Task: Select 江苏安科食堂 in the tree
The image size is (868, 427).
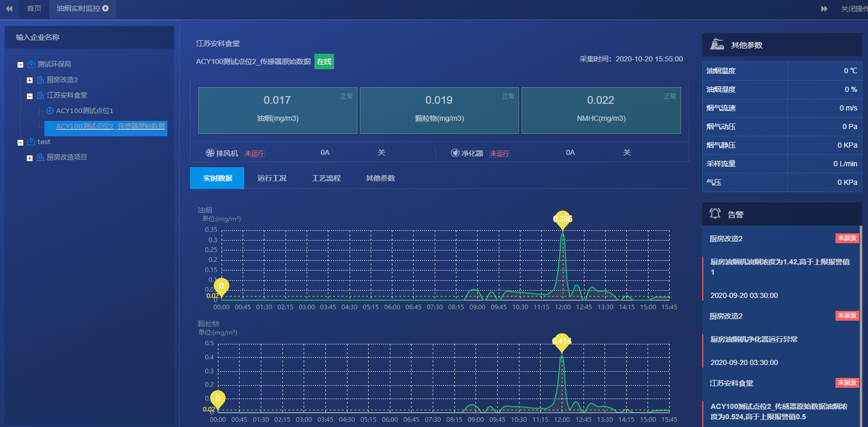Action: coord(67,95)
